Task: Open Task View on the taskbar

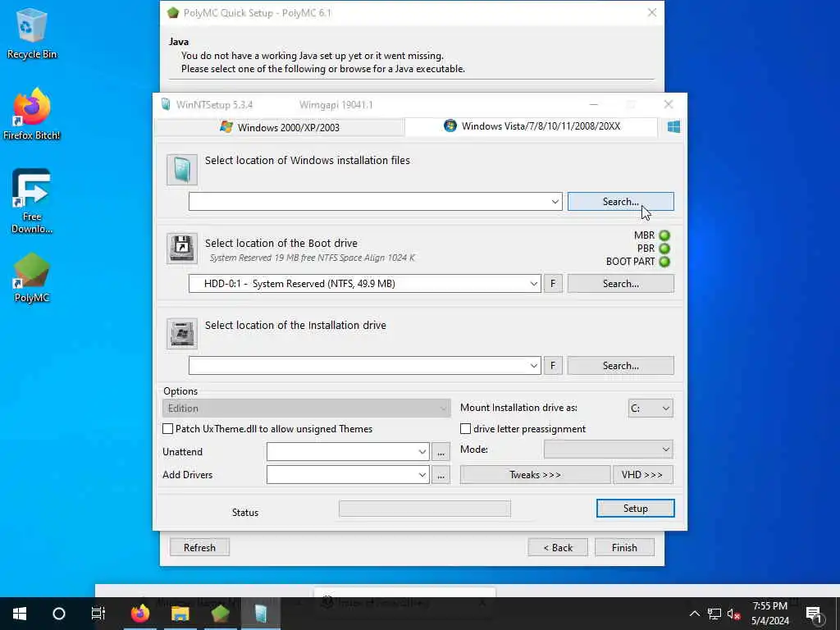Action: [98, 614]
